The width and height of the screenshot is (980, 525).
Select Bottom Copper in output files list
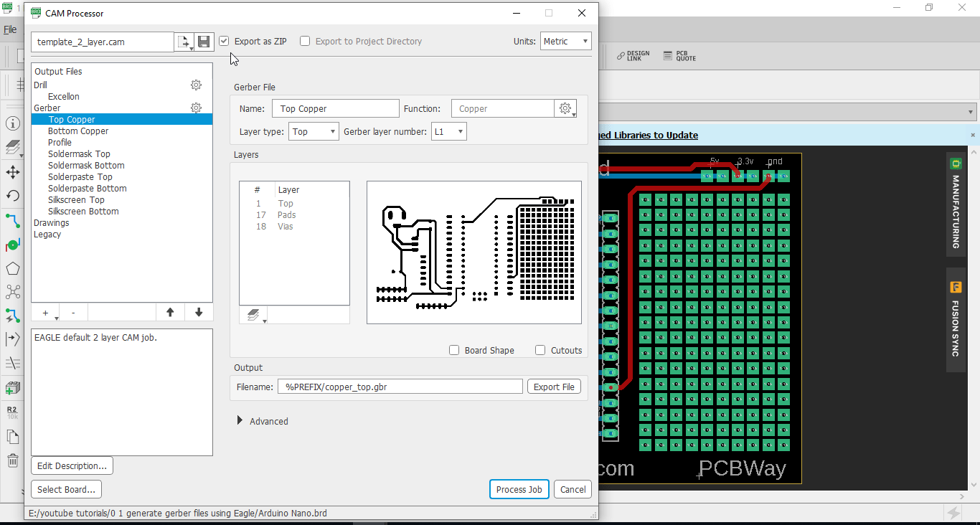[78, 131]
